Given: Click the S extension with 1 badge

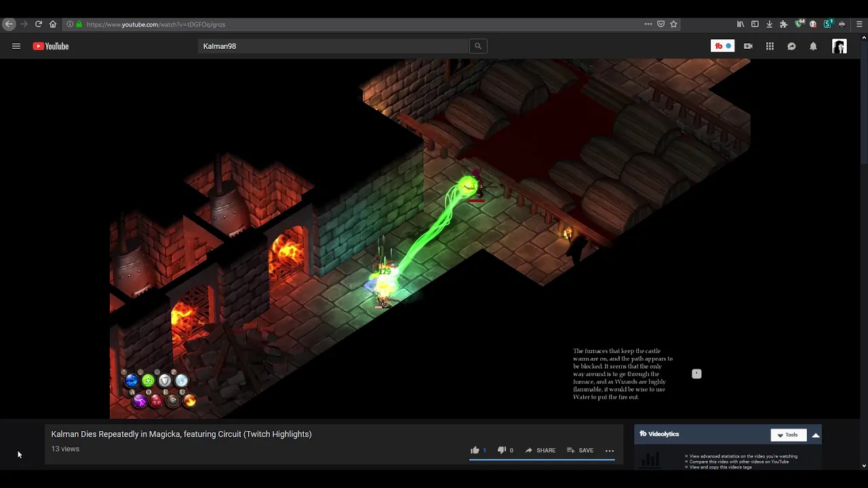Looking at the screenshot, I should [x=828, y=24].
